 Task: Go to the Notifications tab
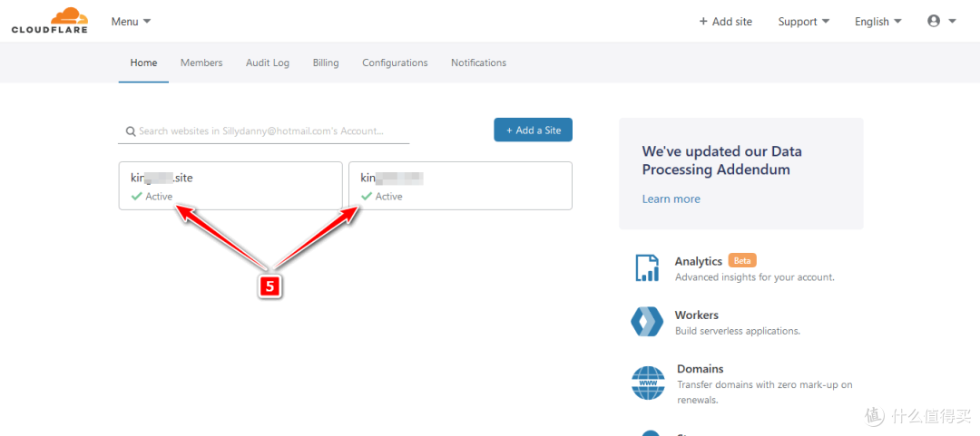click(478, 63)
